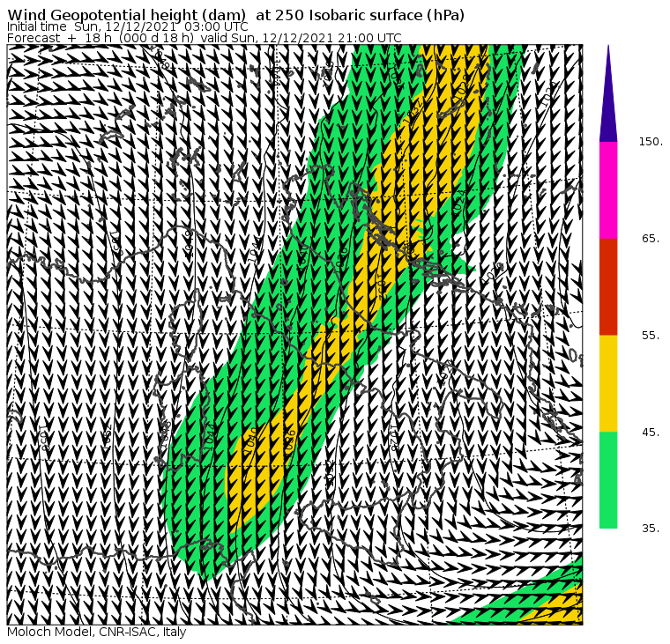670x644 pixels.
Task: Click the '35.' color scale label
Action: 651,529
